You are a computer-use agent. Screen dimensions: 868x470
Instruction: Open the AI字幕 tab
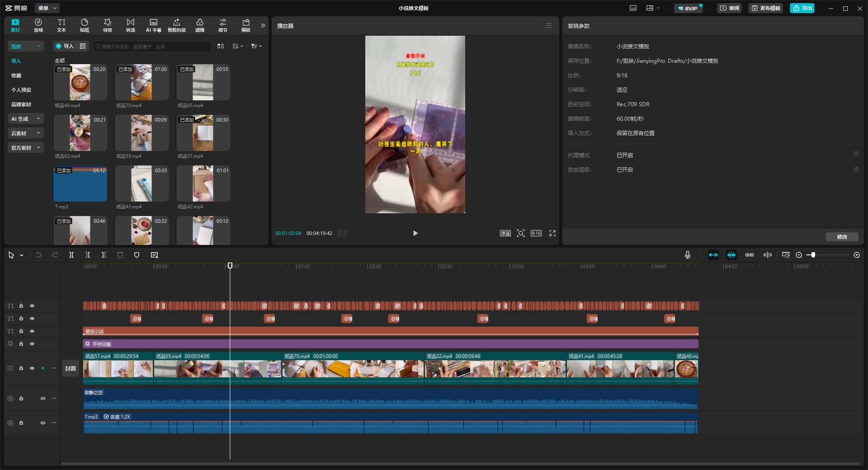(x=154, y=25)
